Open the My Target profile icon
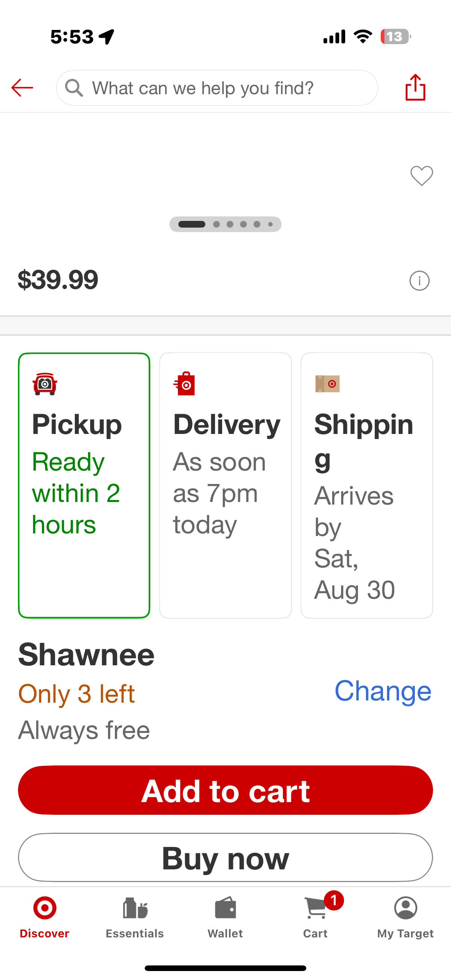 click(x=406, y=908)
